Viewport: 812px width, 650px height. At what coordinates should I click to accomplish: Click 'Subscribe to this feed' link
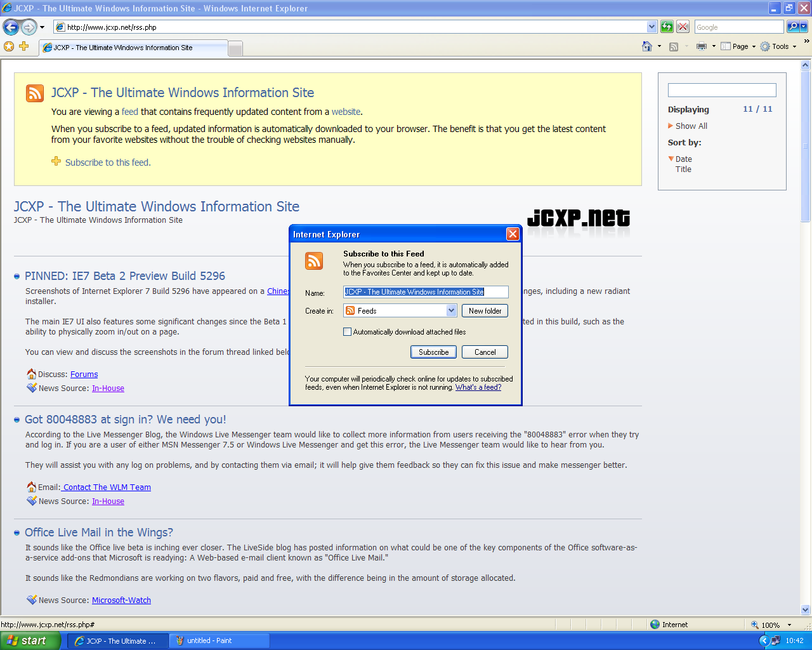[107, 162]
